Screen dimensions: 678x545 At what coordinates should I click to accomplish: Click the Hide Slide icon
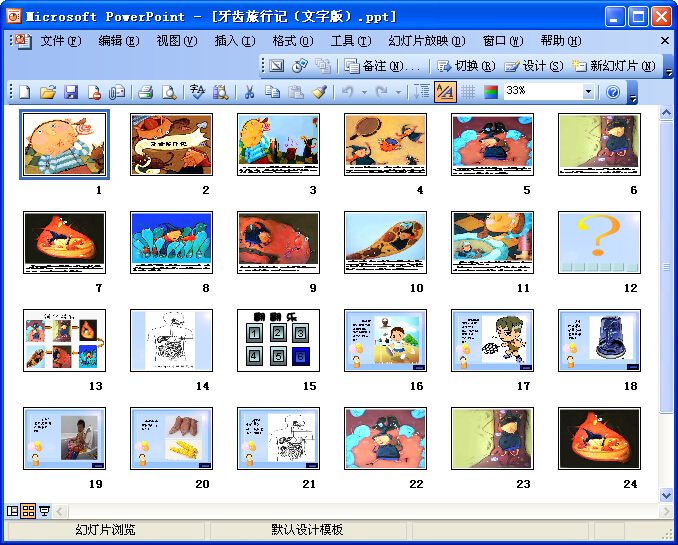point(277,66)
